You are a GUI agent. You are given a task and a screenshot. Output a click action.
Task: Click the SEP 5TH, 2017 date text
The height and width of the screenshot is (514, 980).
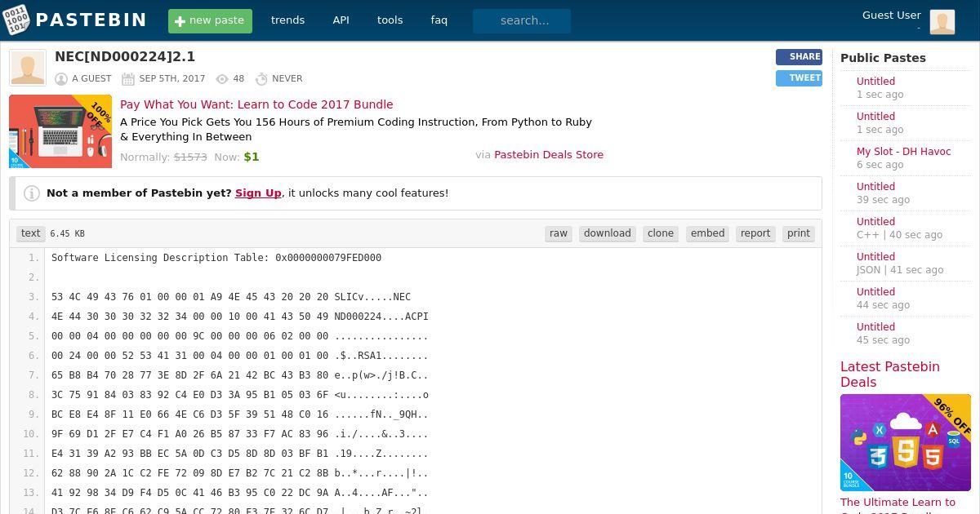(171, 79)
